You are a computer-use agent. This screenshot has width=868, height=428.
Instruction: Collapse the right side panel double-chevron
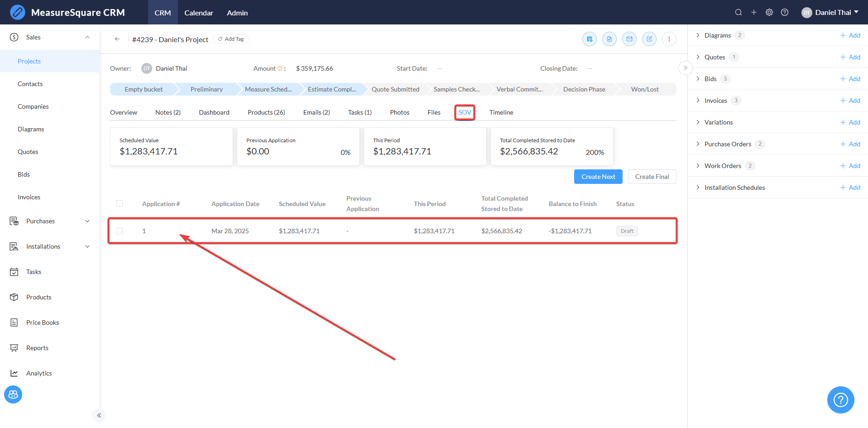(686, 68)
